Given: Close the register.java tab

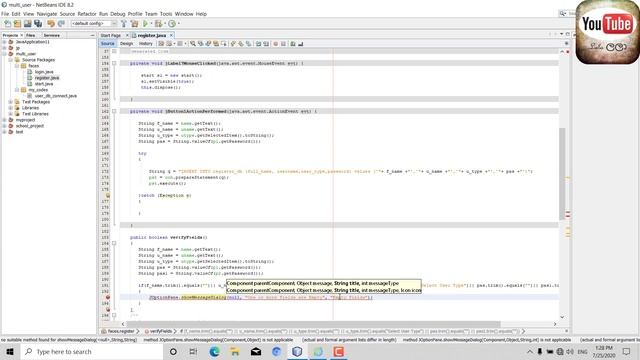Looking at the screenshot, I should point(171,36).
